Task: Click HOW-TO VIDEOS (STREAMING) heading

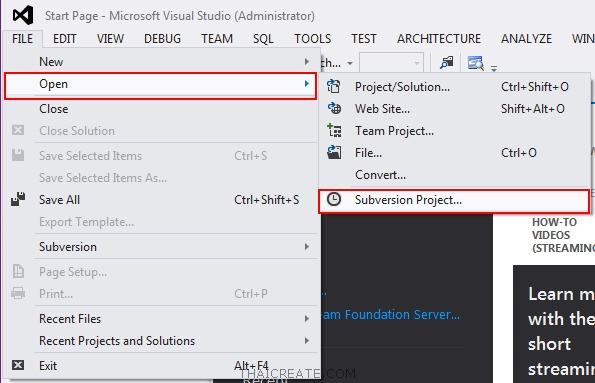Action: [563, 235]
